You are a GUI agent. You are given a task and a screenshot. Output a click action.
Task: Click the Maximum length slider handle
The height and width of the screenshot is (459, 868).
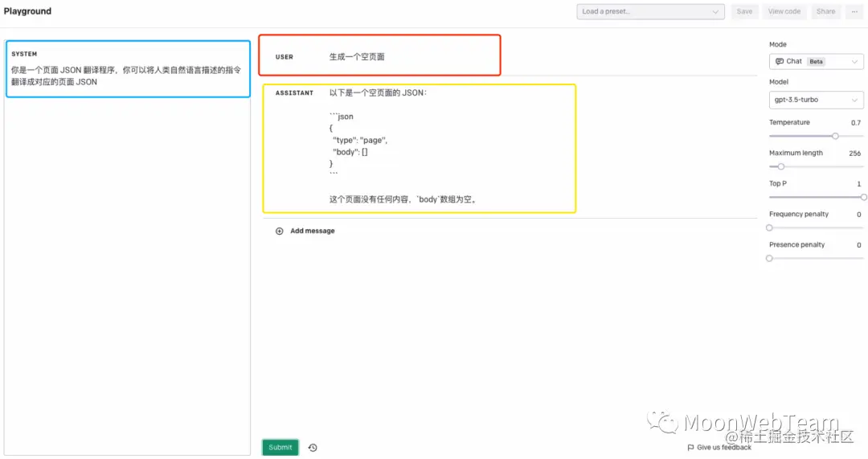(x=781, y=166)
